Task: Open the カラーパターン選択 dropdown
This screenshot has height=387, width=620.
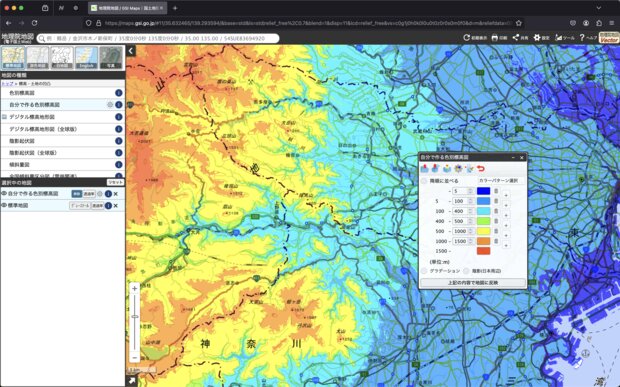Action: tap(500, 181)
